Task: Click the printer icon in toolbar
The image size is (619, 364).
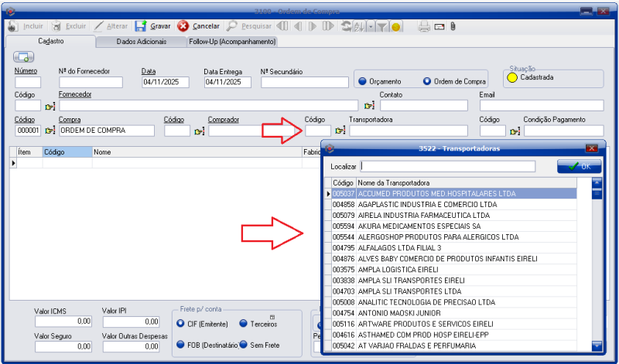Action: pos(424,26)
